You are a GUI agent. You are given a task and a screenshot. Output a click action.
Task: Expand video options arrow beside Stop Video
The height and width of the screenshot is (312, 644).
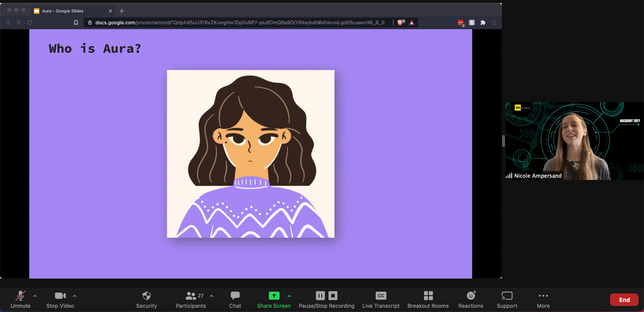[x=75, y=296]
